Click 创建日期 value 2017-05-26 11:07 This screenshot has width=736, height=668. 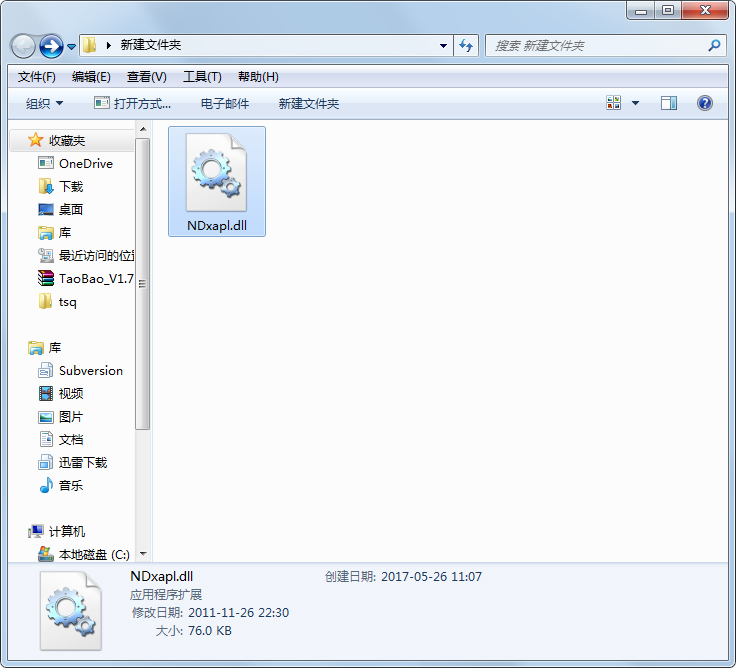(431, 576)
